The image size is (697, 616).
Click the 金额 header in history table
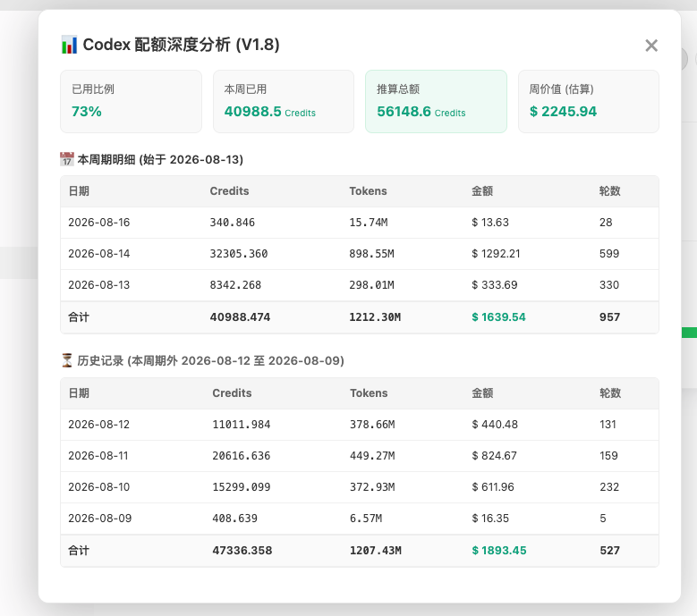coord(482,393)
